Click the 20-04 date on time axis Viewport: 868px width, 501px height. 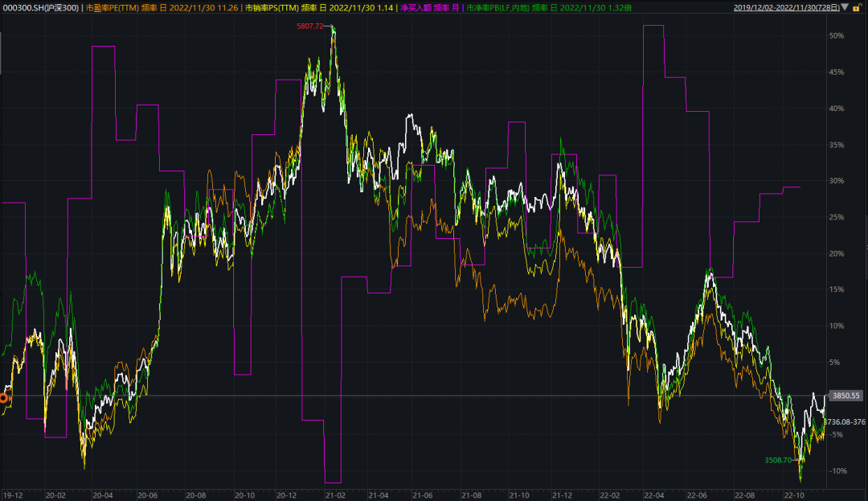[103, 495]
